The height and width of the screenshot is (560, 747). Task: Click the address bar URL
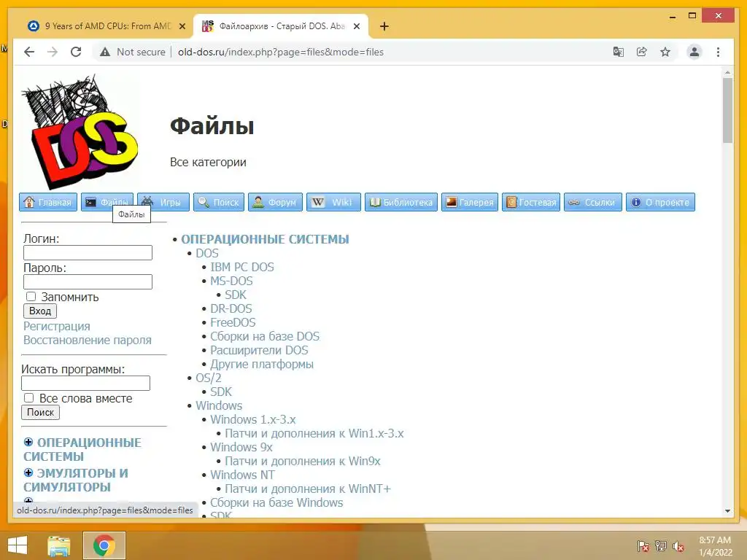[x=281, y=52]
